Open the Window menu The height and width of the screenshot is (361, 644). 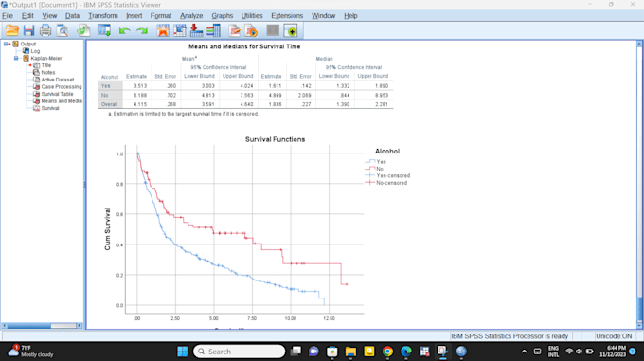[x=323, y=15]
